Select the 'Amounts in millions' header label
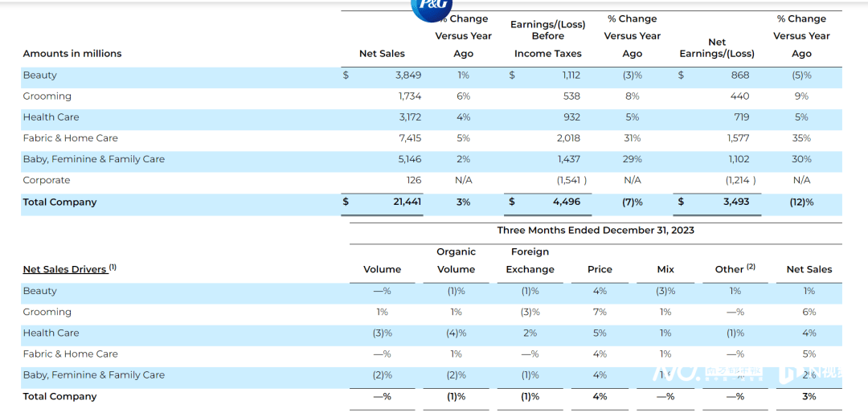Image resolution: width=868 pixels, height=413 pixels. pyautogui.click(x=72, y=54)
